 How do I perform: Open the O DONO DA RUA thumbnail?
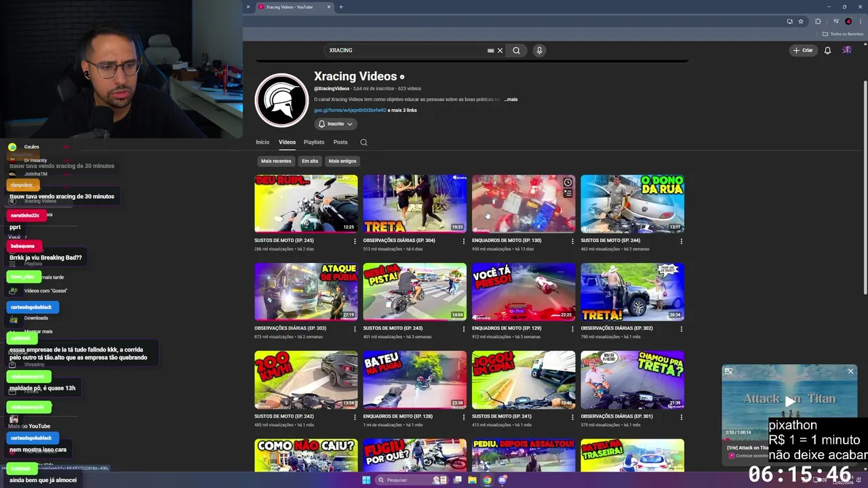(633, 204)
